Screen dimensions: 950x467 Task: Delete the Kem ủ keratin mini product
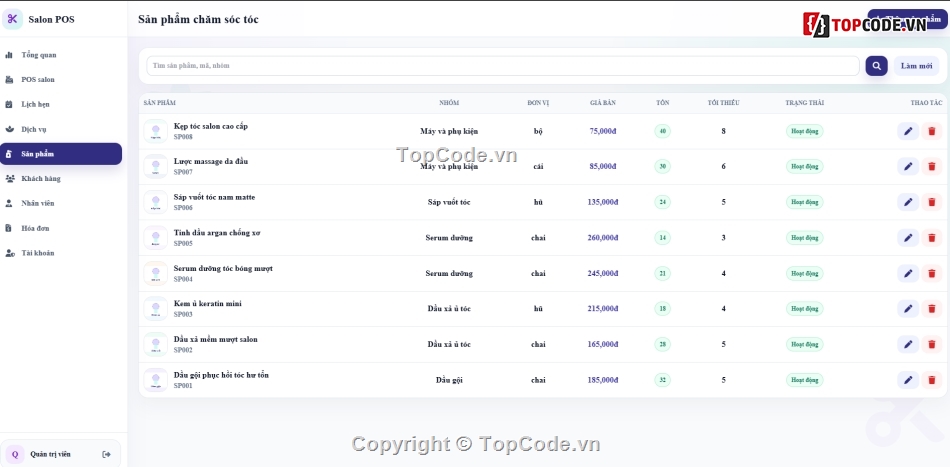(932, 309)
